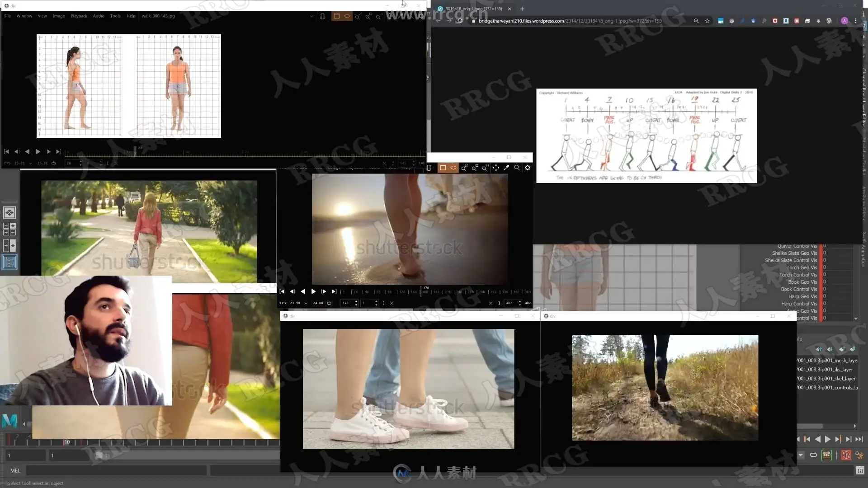868x488 pixels.
Task: Click magnify tool in middle DJV viewer
Action: point(517,168)
